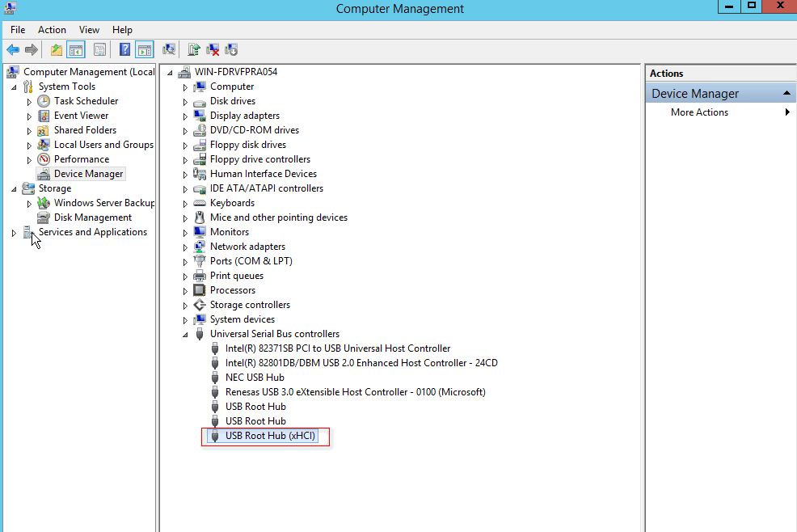Viewport: 797px width, 532px height.
Task: Click the Back arrow toolbar button
Action: coord(13,50)
